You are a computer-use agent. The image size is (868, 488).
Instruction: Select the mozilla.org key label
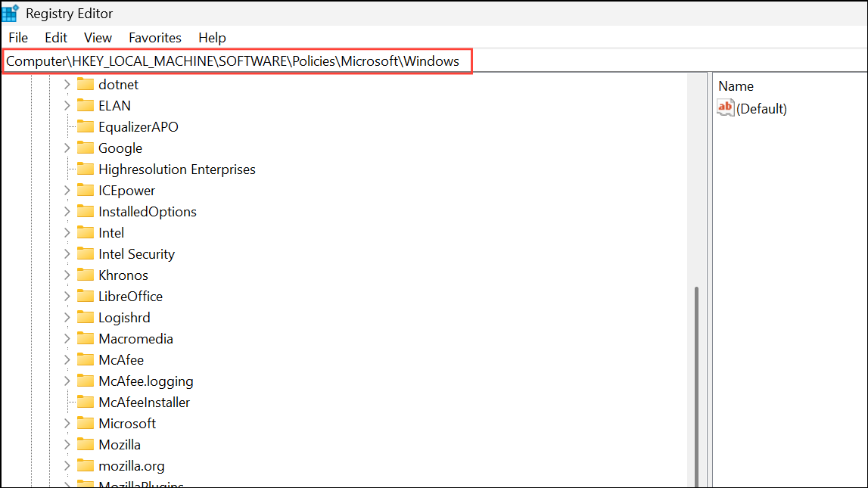[x=131, y=466]
